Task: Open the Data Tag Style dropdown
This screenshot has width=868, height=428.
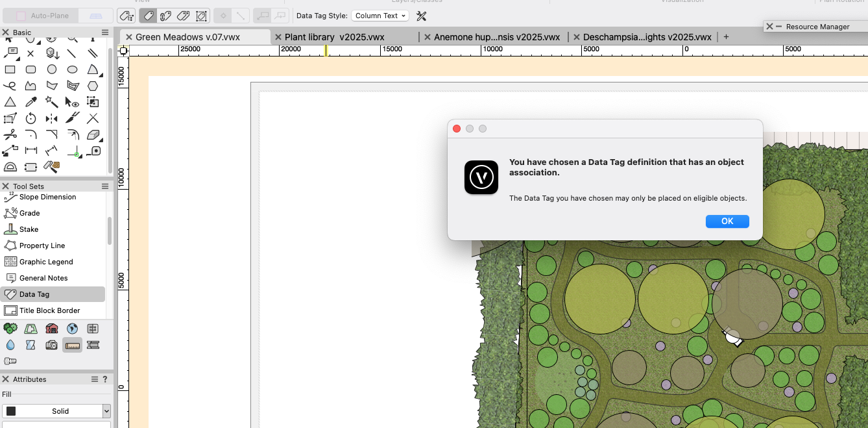Action: tap(380, 16)
